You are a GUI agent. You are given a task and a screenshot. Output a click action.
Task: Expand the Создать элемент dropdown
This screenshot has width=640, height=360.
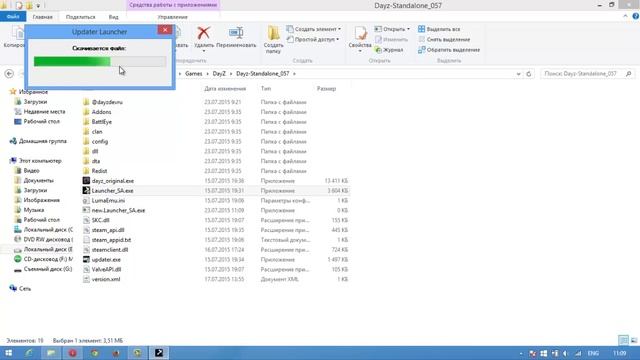coord(339,29)
